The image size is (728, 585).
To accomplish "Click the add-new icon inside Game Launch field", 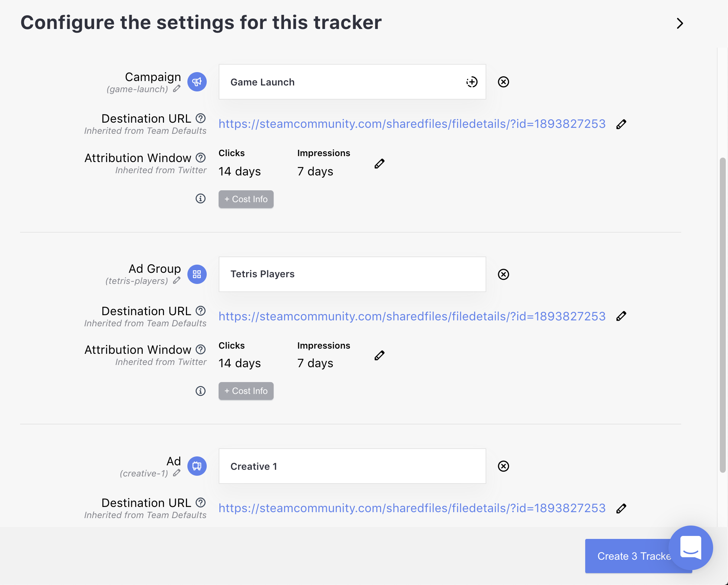I will (472, 82).
